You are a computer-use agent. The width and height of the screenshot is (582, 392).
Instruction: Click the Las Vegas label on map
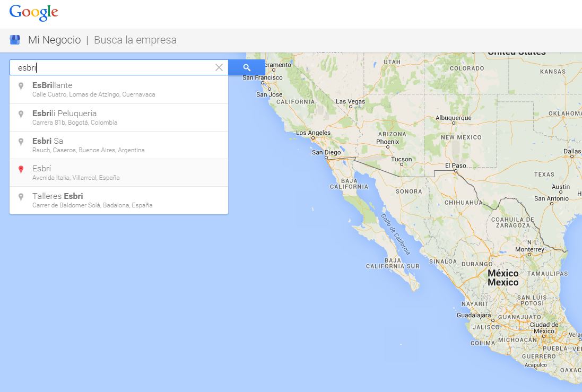pos(350,101)
